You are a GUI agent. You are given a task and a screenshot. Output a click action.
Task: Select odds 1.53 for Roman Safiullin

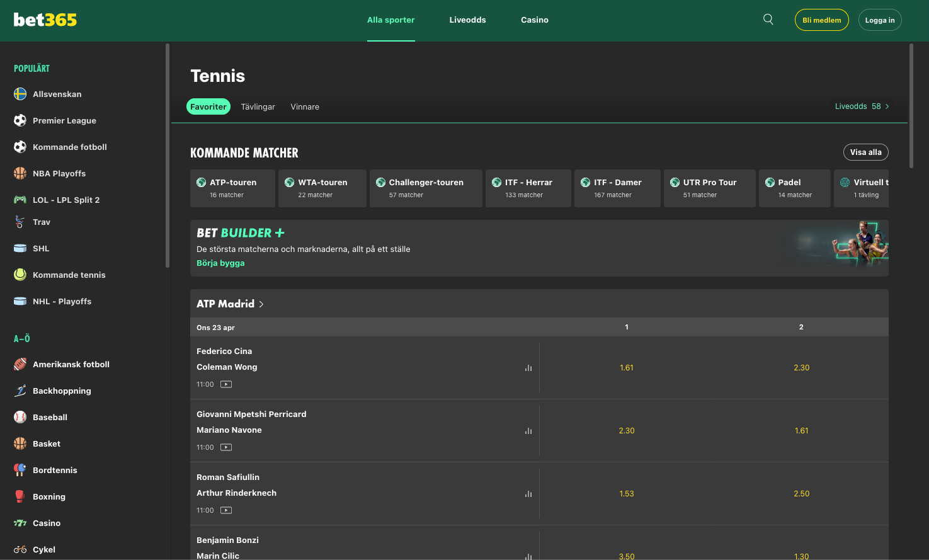tap(627, 494)
